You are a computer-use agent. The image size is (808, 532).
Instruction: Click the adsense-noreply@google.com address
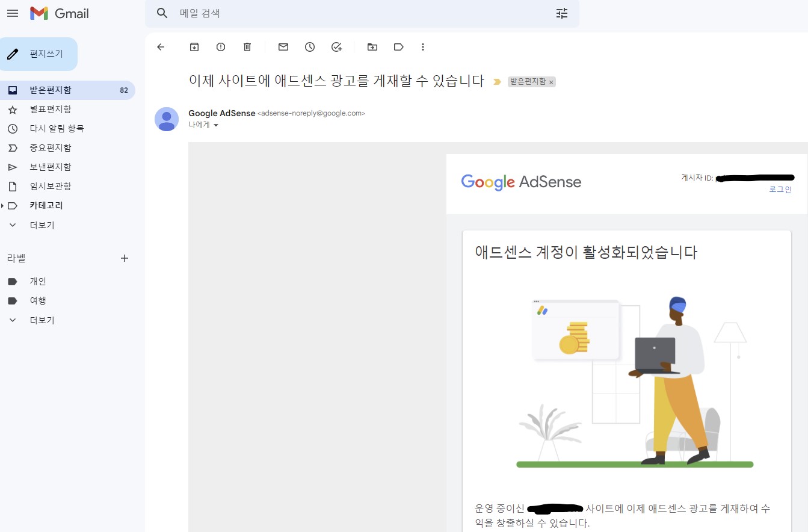click(311, 113)
